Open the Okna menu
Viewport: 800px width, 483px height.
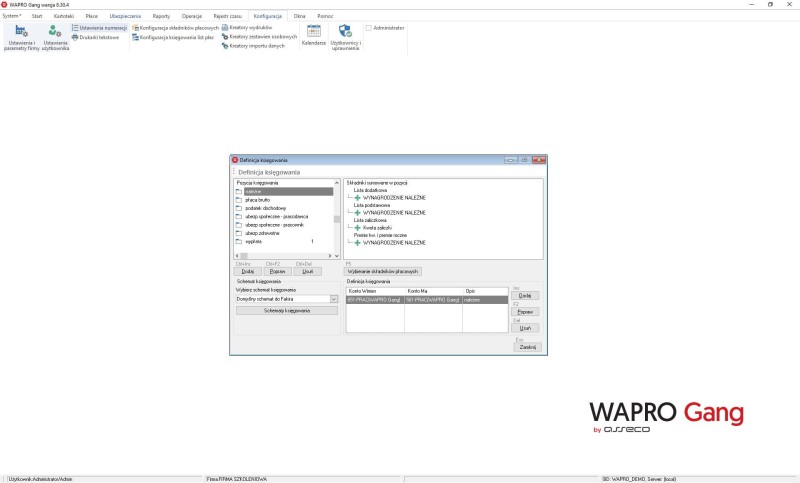coord(299,16)
